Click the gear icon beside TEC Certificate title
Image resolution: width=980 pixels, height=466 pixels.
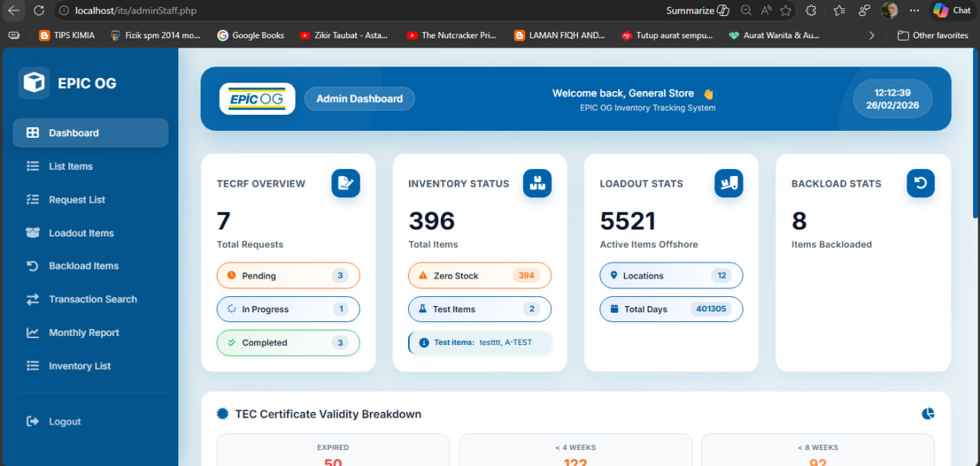pos(223,414)
